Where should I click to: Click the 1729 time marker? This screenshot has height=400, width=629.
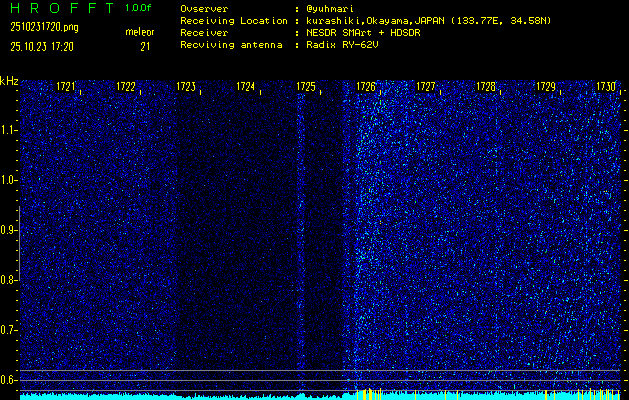pos(546,87)
